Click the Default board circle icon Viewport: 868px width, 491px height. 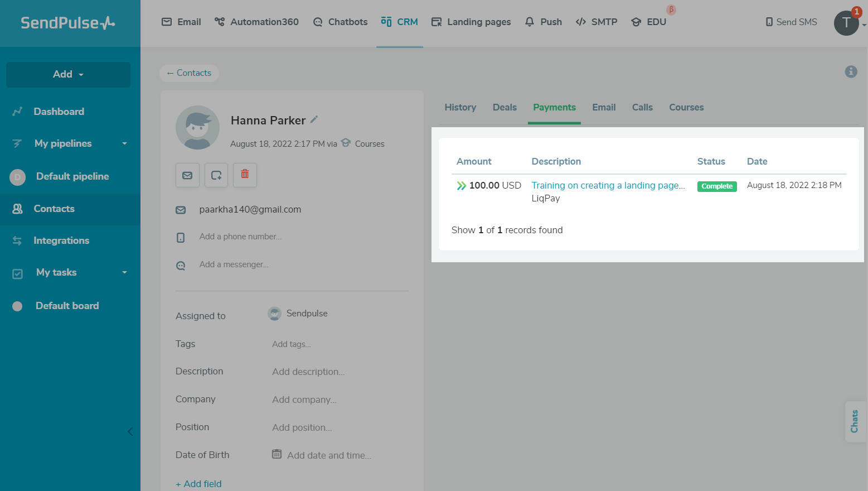[x=17, y=306]
